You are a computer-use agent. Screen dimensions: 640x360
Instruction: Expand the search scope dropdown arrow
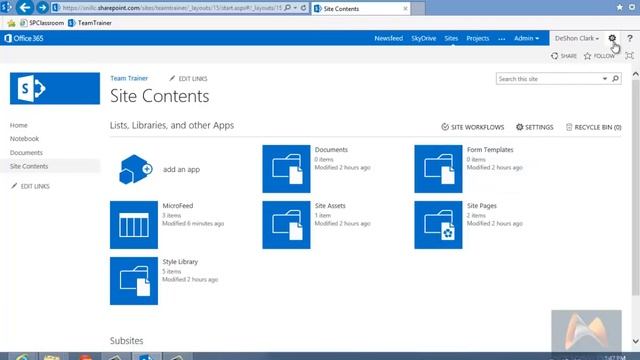605,79
